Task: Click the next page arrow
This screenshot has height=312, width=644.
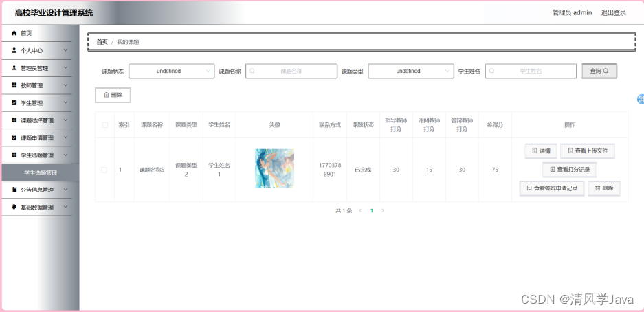Action: point(384,210)
